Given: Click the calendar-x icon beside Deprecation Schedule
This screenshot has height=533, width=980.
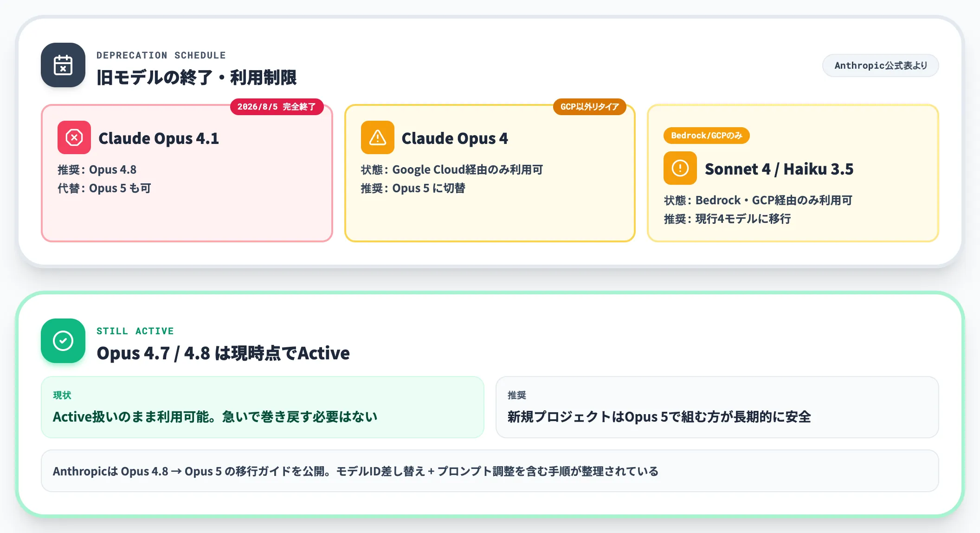Looking at the screenshot, I should click(63, 65).
